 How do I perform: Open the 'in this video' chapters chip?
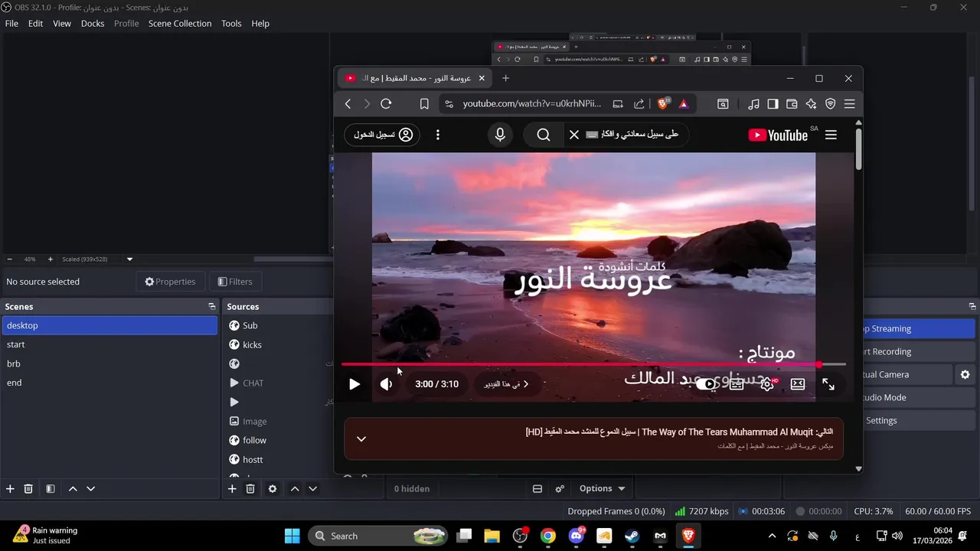tap(507, 384)
